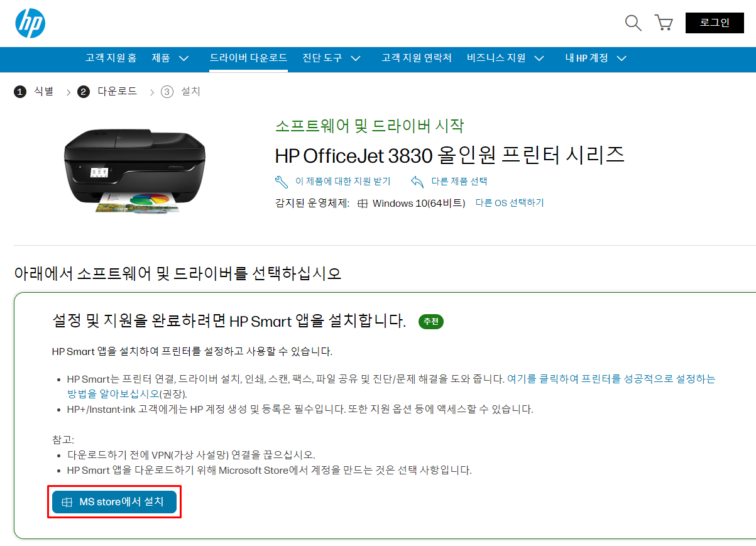Image resolution: width=756 pixels, height=546 pixels.
Task: Click the 소프트웨어 및 드라이버 시작 heading
Action: click(x=370, y=125)
